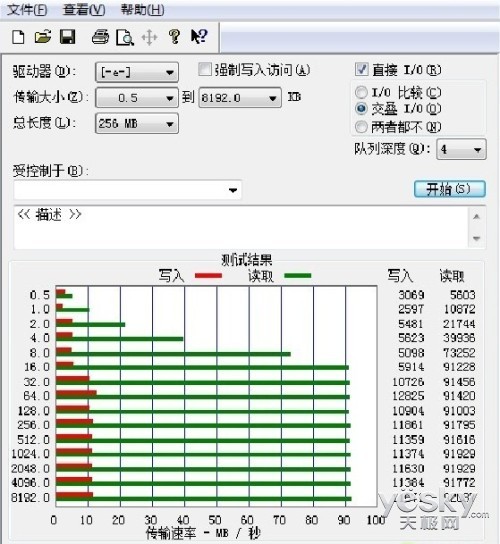Viewport: 500px width, 544px height.
Task: Select the 两者都不 radio button
Action: pyautogui.click(x=361, y=127)
